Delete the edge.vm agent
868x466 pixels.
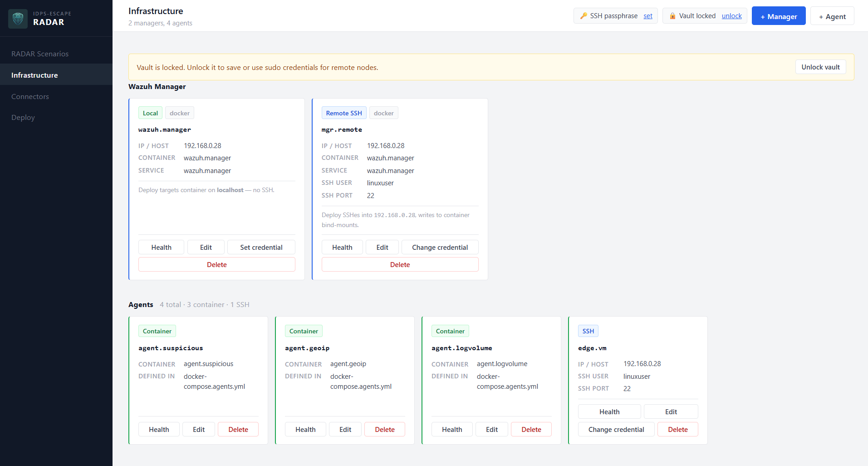pos(677,429)
